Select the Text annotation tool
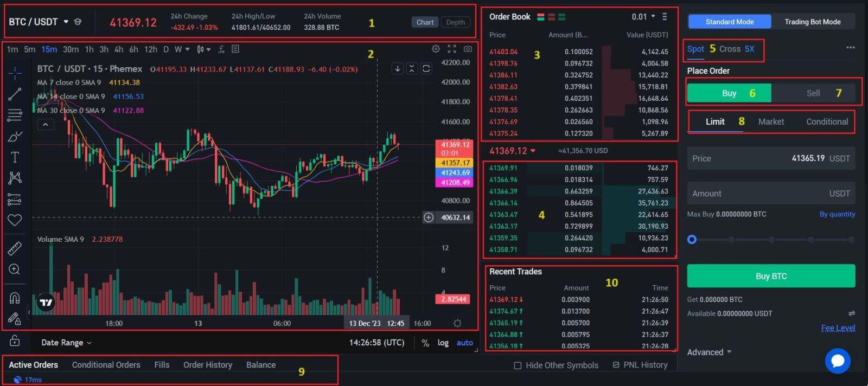868x386 pixels. 15,157
